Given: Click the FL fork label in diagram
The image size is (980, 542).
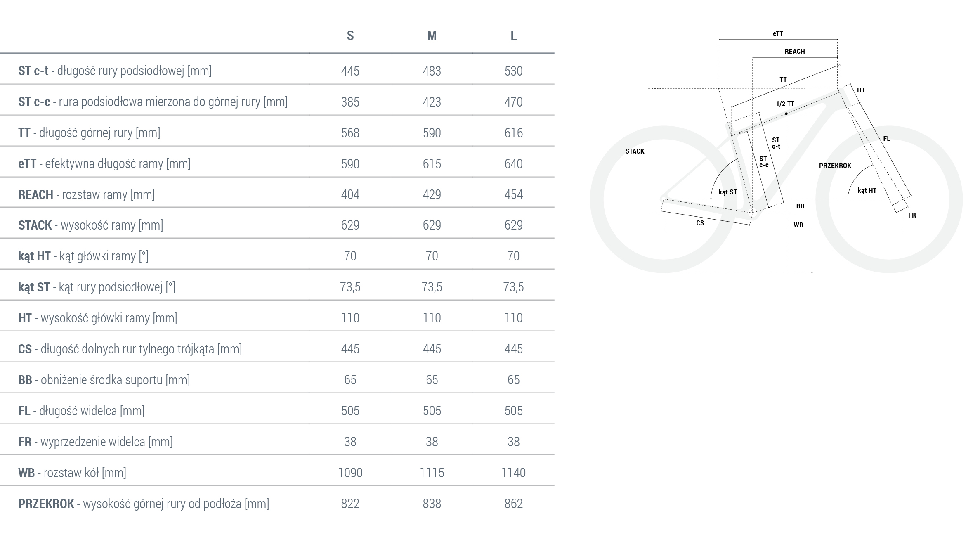Looking at the screenshot, I should [x=887, y=139].
